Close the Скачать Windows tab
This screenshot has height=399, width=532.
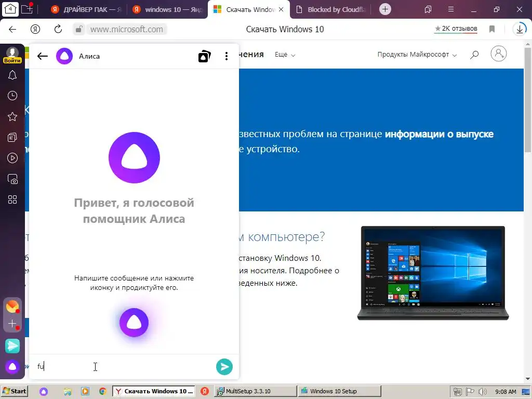(281, 9)
